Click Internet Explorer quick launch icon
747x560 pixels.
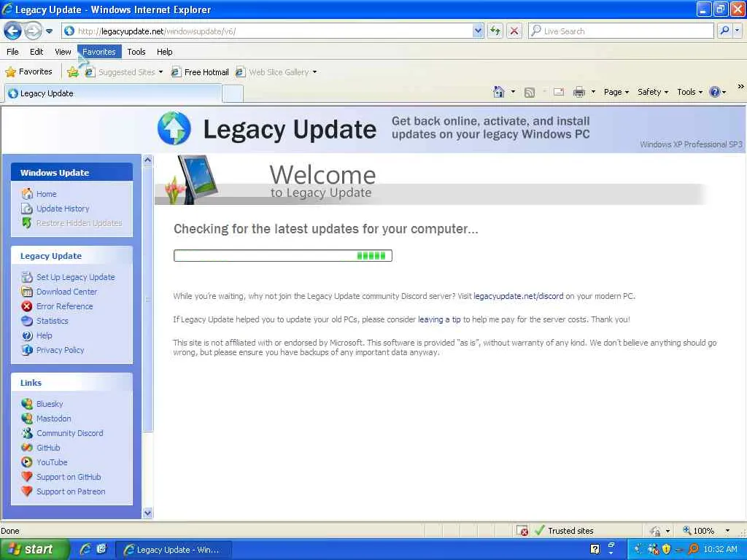tap(86, 549)
